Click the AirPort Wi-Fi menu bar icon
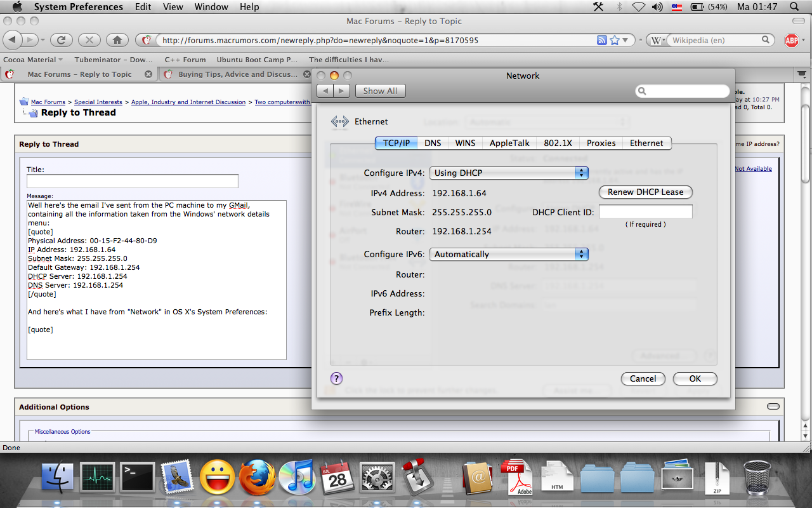This screenshot has width=812, height=508. [638, 7]
